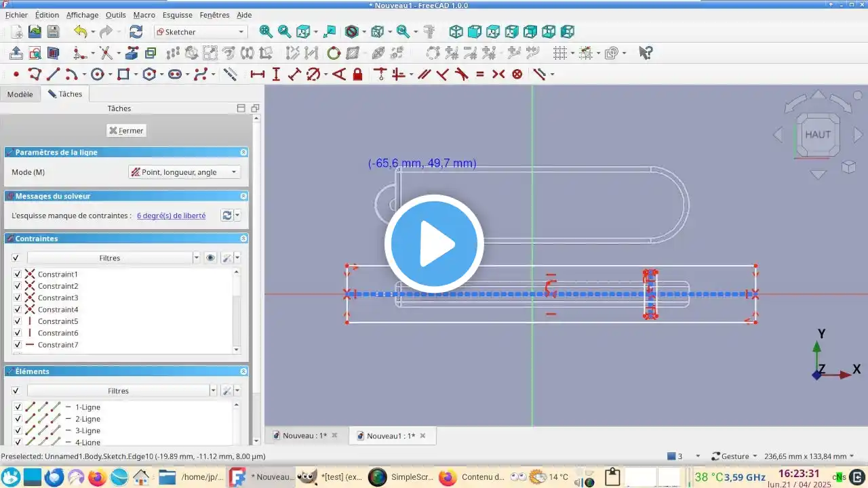The image size is (868, 488).
Task: Click the What's This help cursor icon
Action: [645, 53]
